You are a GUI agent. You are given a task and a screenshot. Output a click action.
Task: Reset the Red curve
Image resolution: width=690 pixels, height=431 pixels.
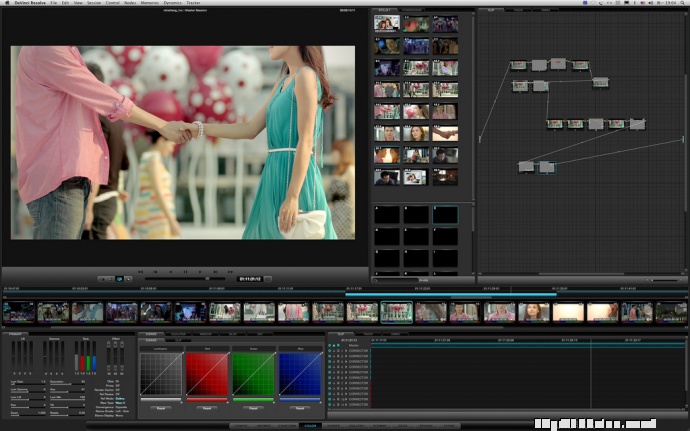coord(207,408)
